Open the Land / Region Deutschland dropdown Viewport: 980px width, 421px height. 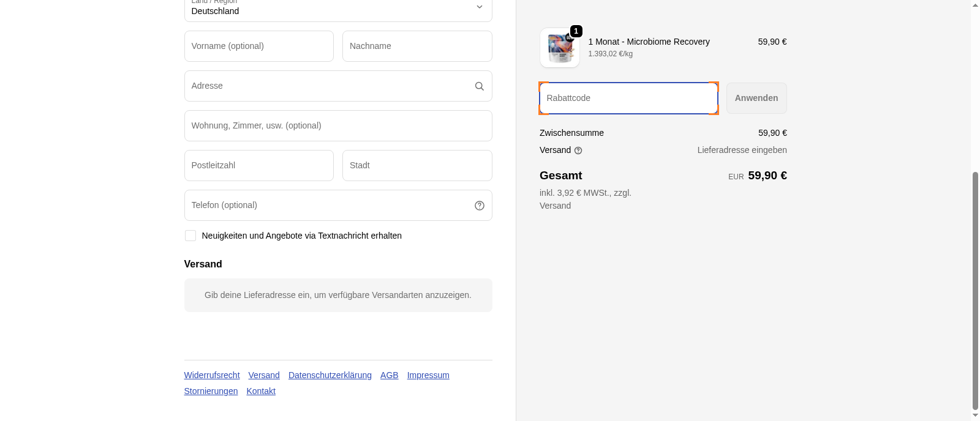pyautogui.click(x=338, y=10)
